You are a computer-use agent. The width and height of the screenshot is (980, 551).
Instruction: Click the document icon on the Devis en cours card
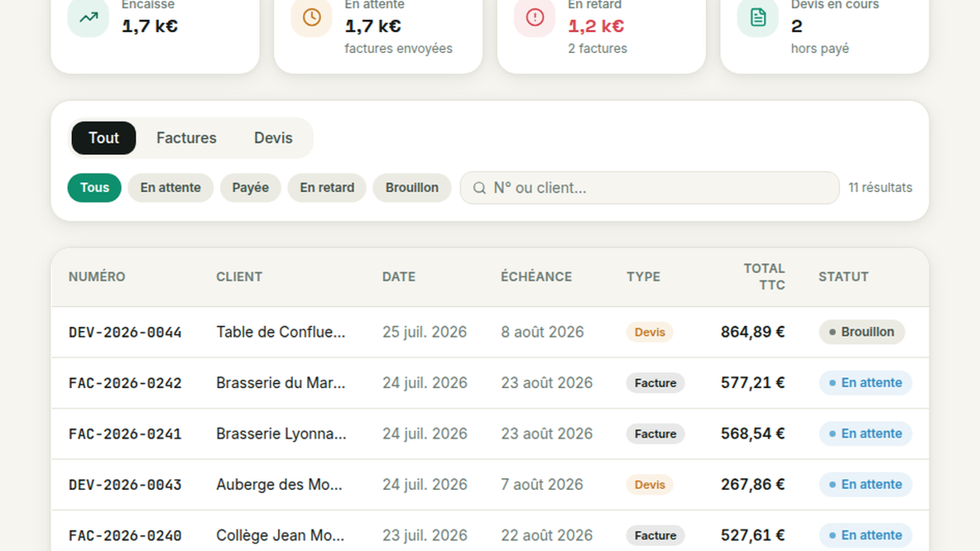point(757,17)
